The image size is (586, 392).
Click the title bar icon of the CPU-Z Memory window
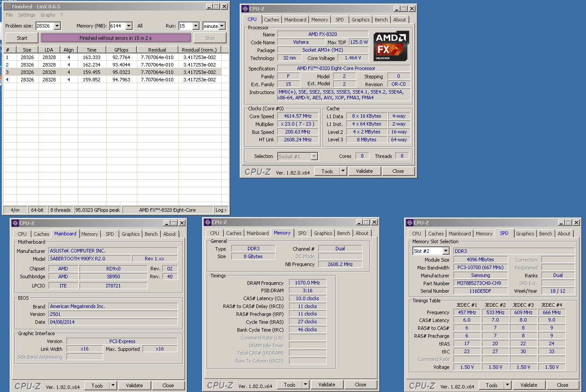207,222
